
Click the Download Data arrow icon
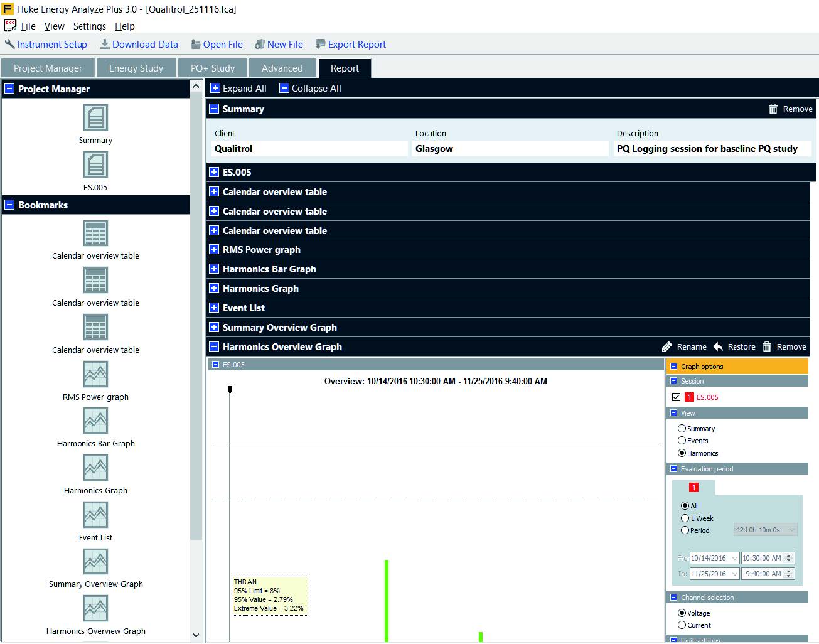point(105,44)
